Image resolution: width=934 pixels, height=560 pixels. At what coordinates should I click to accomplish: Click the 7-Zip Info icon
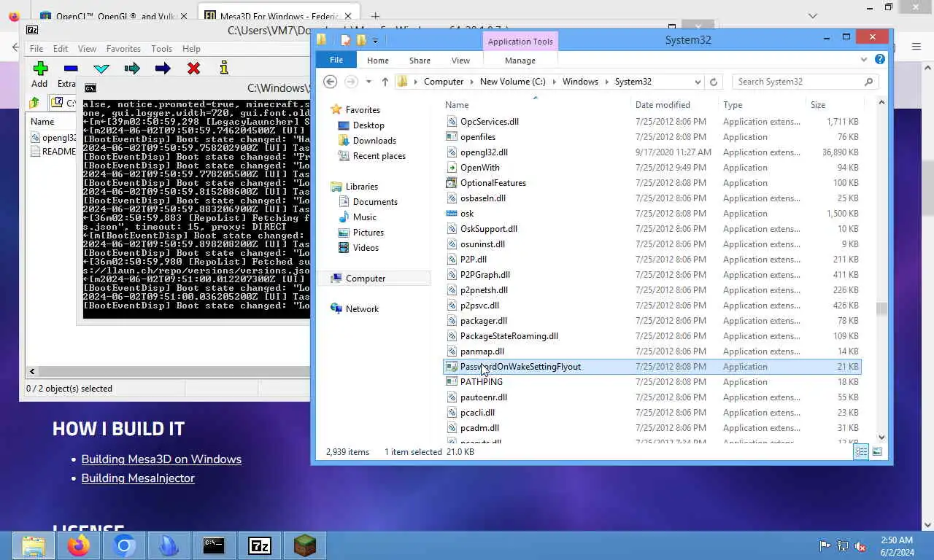[x=224, y=69]
